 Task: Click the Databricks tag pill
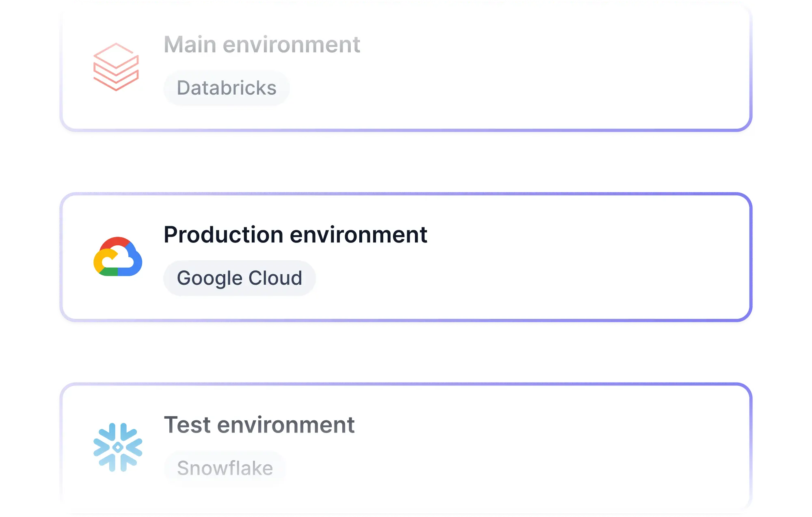[x=227, y=88]
